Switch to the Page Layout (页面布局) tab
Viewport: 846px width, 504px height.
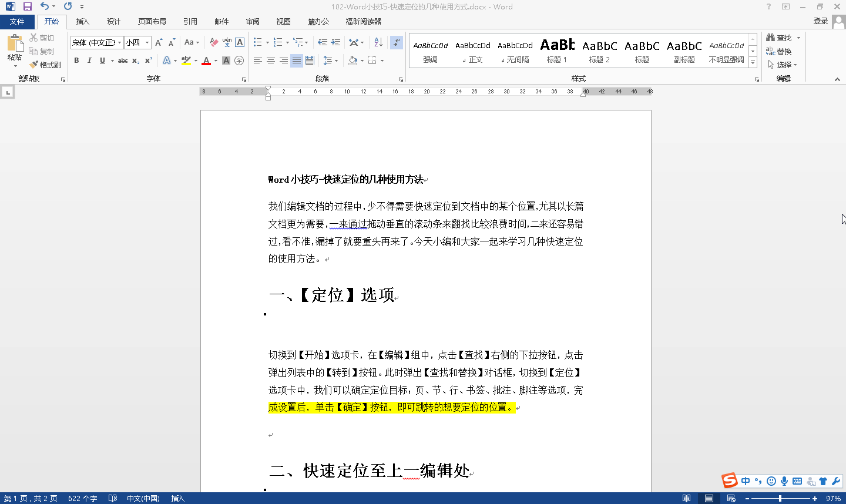tap(152, 22)
